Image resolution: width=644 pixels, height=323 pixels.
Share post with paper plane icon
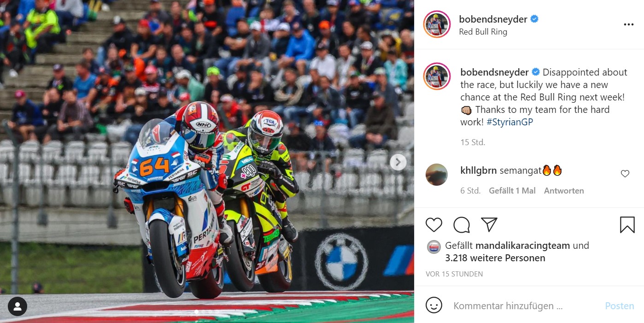tap(489, 224)
